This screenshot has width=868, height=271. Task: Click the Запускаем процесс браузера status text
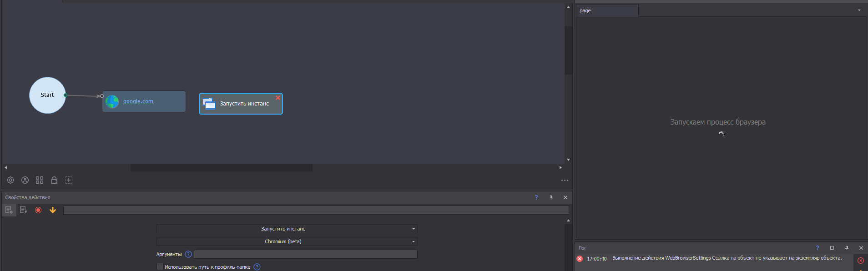click(x=718, y=122)
